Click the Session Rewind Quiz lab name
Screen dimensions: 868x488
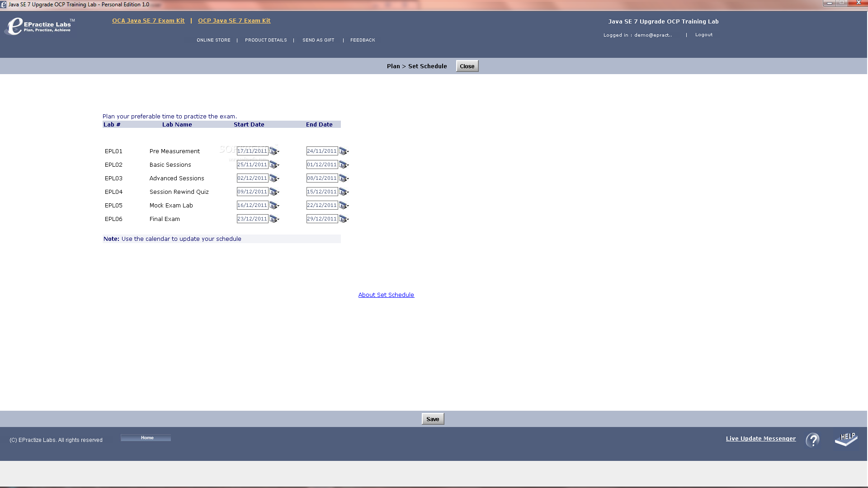pyautogui.click(x=179, y=192)
